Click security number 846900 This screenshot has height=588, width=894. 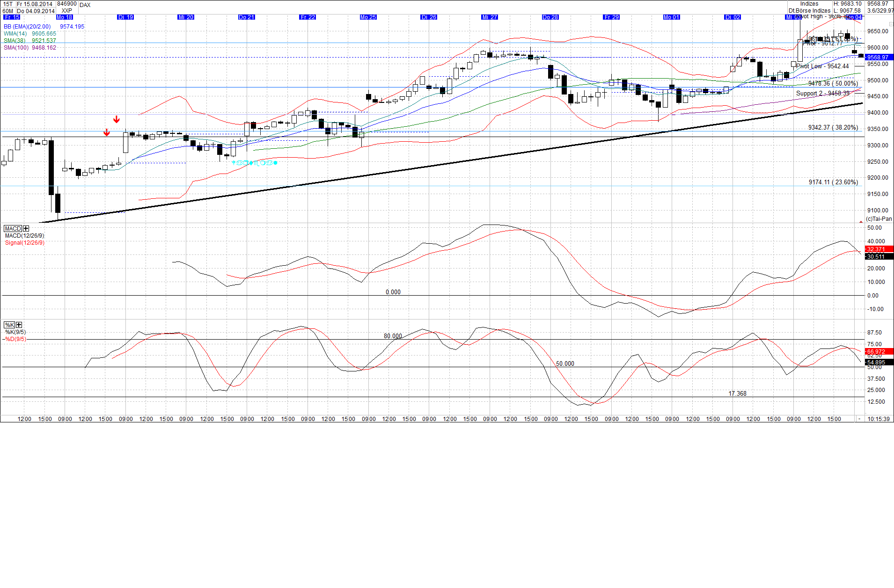tap(67, 4)
